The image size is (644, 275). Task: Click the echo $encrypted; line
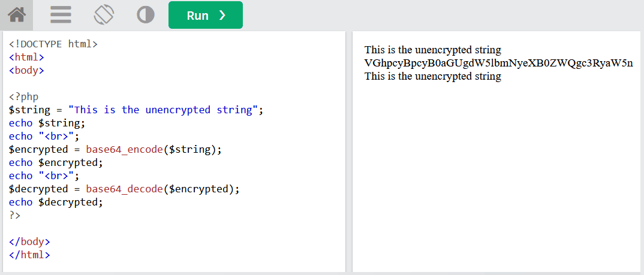[x=55, y=163]
